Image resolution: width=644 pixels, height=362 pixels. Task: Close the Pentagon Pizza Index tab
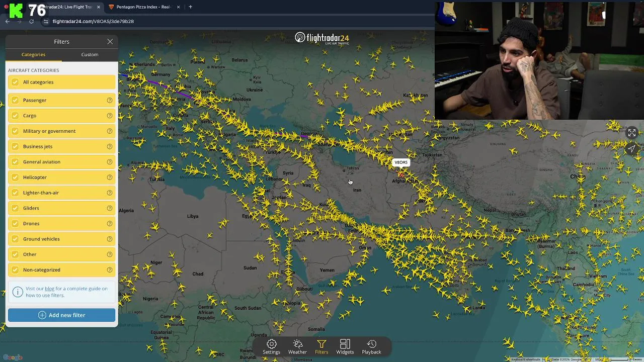tap(178, 7)
